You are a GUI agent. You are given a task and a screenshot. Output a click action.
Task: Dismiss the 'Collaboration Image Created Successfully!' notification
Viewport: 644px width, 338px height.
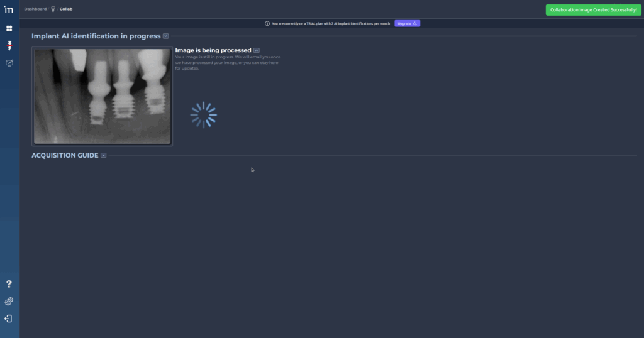tap(593, 10)
